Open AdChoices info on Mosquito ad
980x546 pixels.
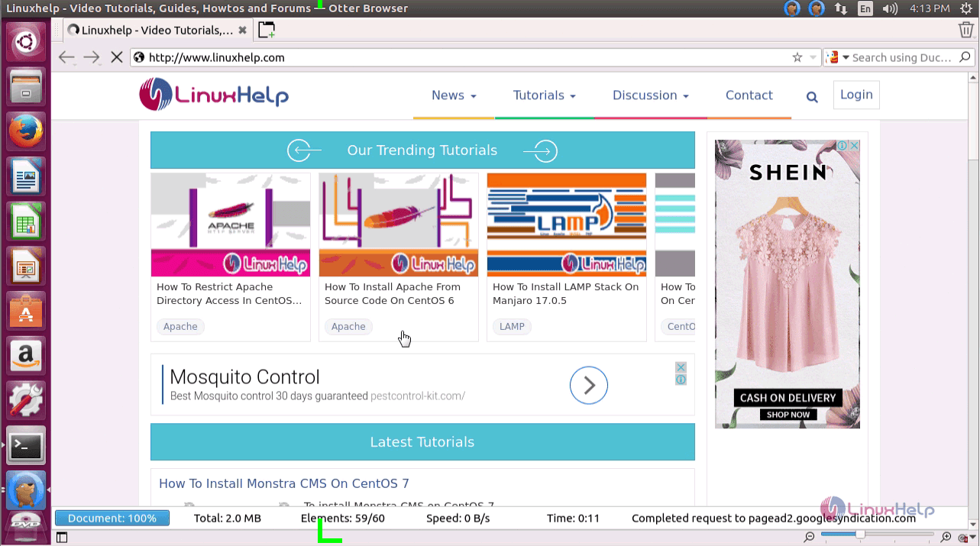681,380
